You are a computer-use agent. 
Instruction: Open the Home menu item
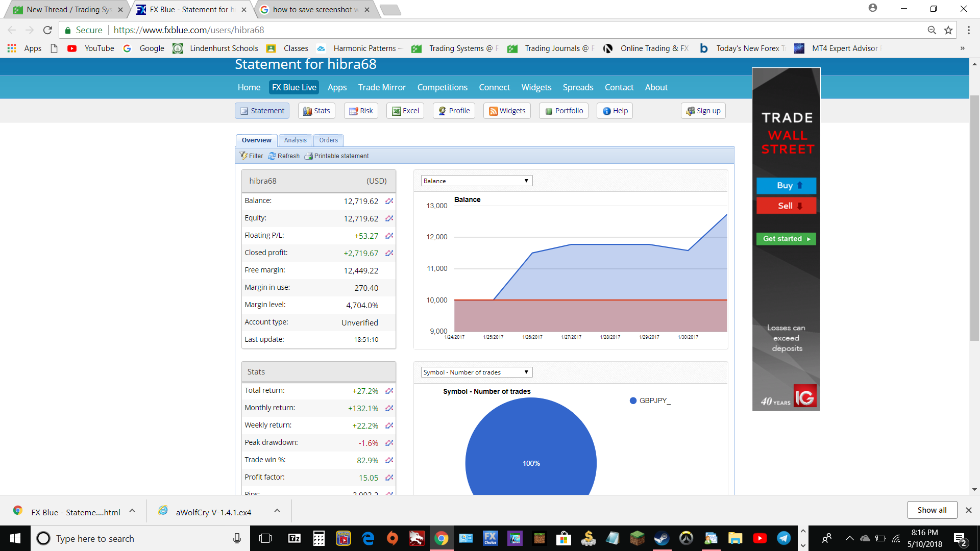[x=249, y=87]
